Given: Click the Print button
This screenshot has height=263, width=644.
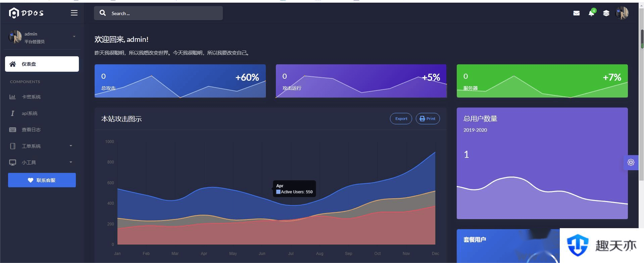Looking at the screenshot, I should pos(428,119).
